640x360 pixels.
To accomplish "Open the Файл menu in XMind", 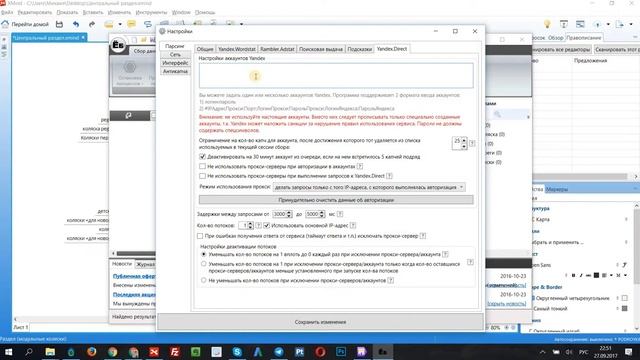I will 7,12.
